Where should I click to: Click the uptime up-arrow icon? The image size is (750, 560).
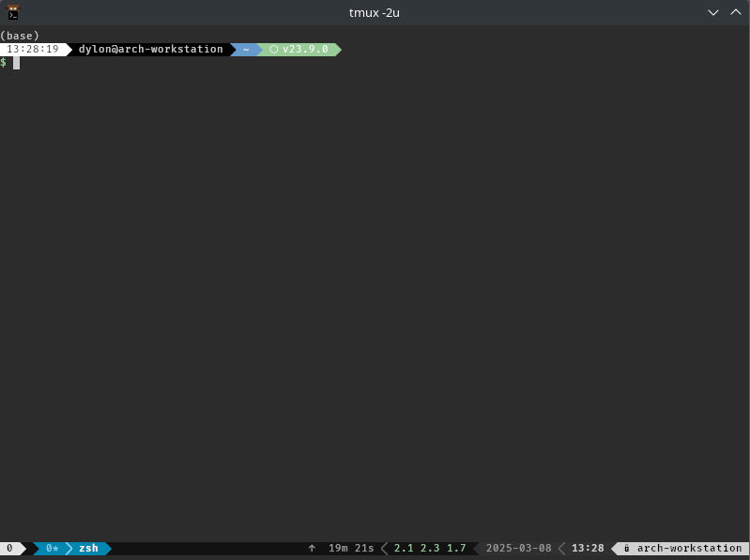312,548
